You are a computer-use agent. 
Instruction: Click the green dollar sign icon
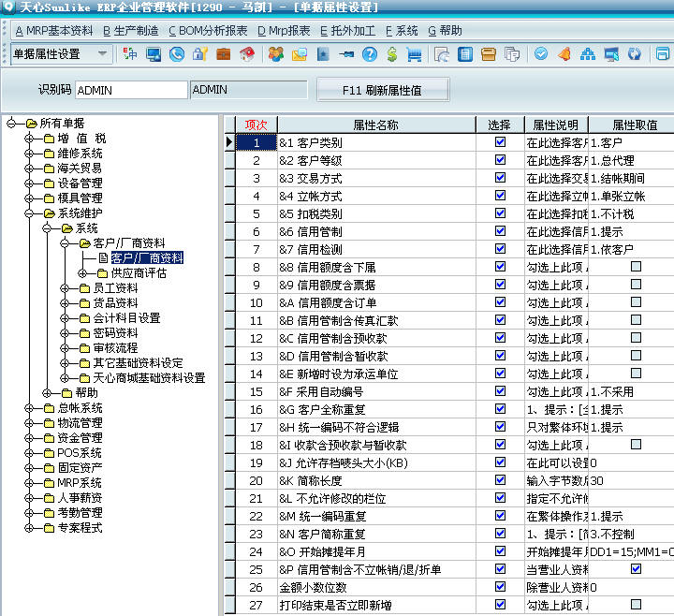(392, 54)
